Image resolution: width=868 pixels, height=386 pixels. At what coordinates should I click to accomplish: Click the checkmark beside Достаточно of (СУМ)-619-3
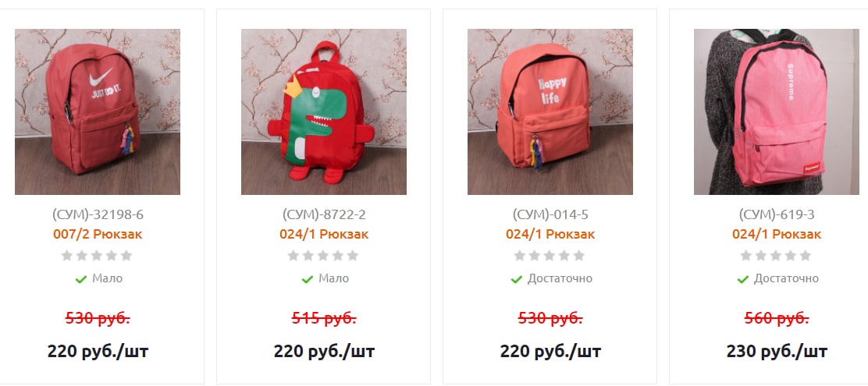coord(743,279)
